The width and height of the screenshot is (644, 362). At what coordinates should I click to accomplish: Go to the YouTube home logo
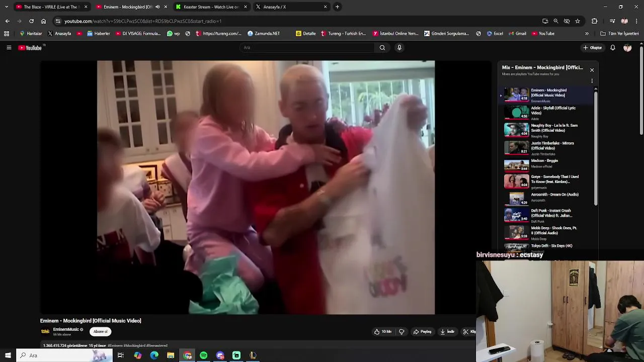click(31, 48)
